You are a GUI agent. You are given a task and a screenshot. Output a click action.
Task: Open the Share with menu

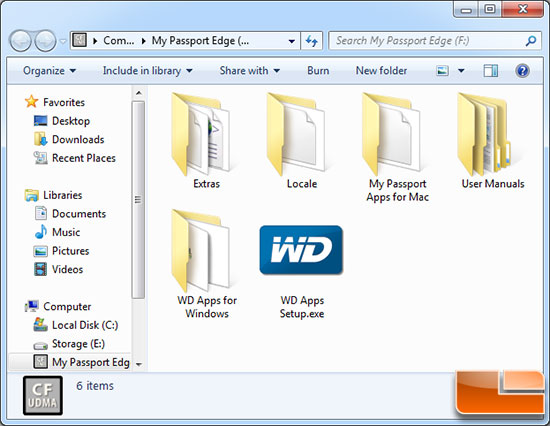click(x=249, y=71)
